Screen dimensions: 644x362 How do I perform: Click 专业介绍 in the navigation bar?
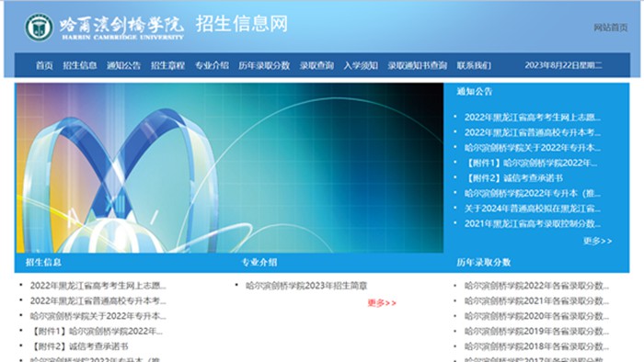212,65
